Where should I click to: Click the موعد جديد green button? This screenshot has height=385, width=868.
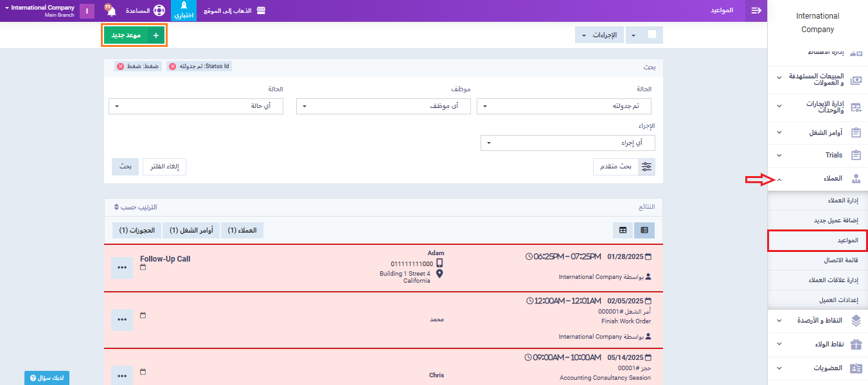click(x=134, y=35)
